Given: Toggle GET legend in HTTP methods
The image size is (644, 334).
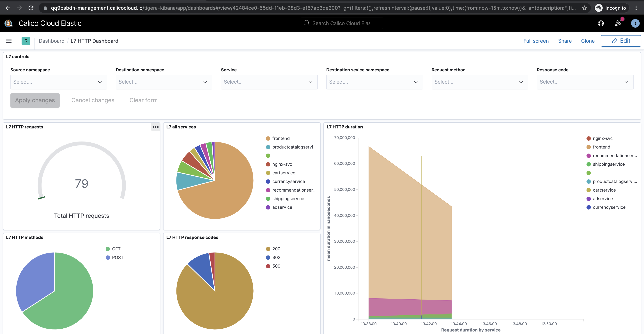Looking at the screenshot, I should click(116, 249).
